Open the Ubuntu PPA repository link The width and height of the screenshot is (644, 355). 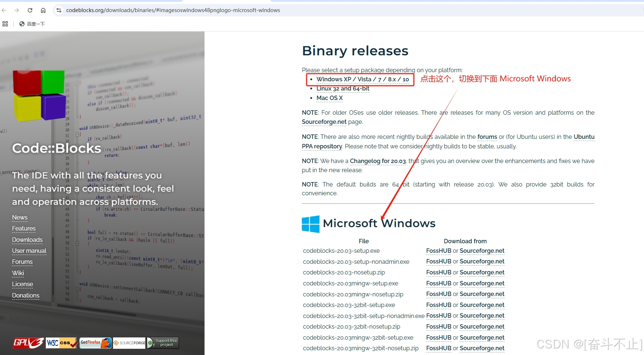322,146
